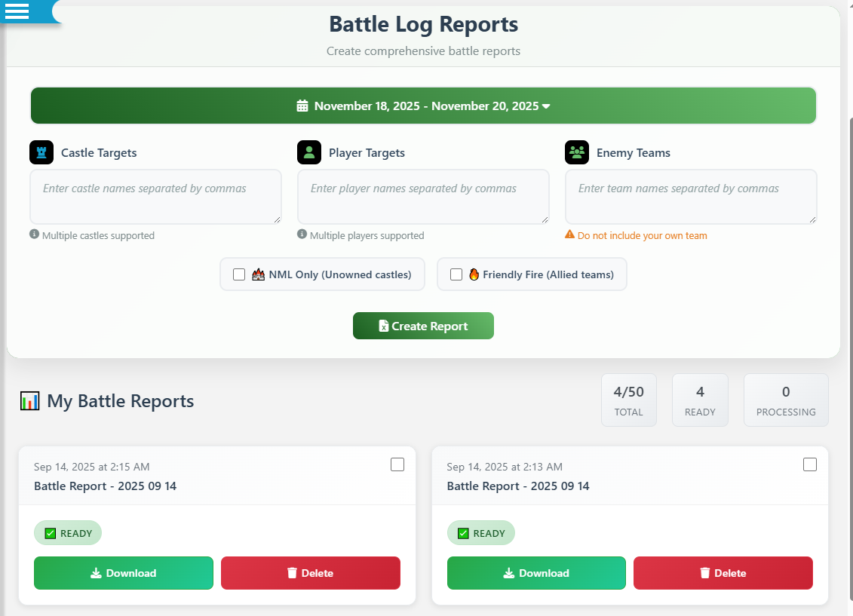The height and width of the screenshot is (616, 853).
Task: Select the checkbox on the 2:13 AM report card
Action: pyautogui.click(x=810, y=464)
